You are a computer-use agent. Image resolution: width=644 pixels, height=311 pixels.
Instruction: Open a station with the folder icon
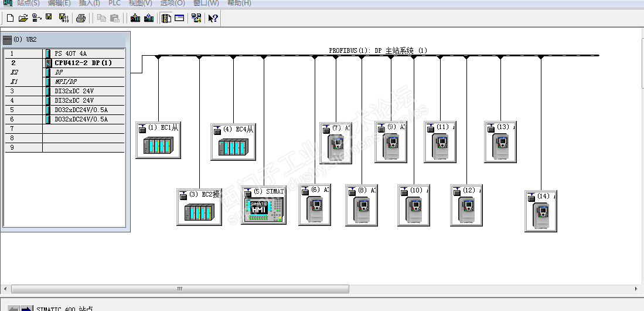pos(23,18)
